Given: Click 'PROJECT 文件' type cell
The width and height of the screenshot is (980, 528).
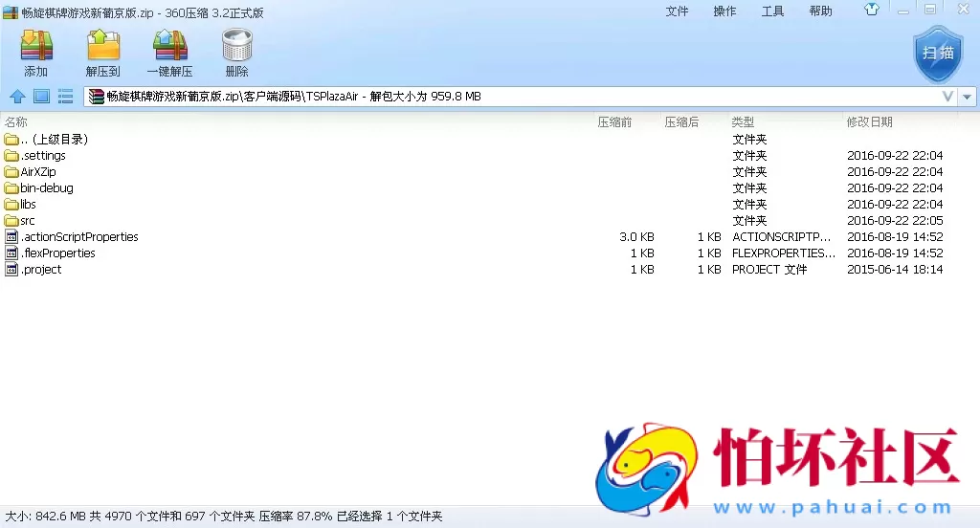Looking at the screenshot, I should (769, 270).
